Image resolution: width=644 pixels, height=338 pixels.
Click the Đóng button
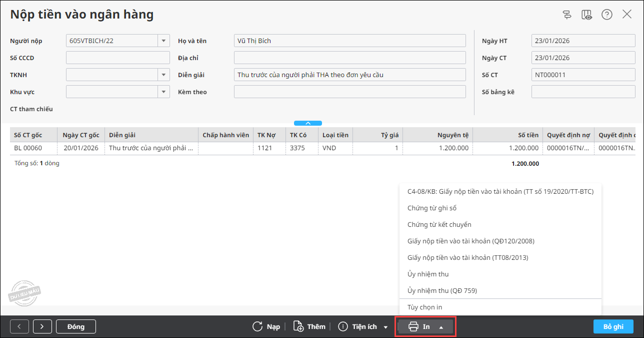click(x=76, y=326)
